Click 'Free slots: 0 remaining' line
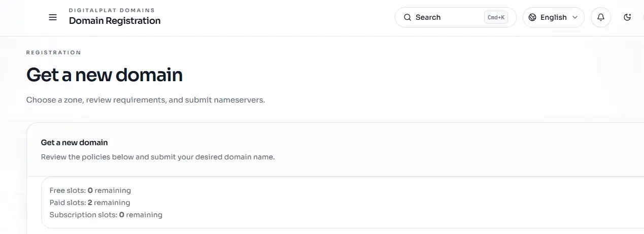 click(90, 190)
